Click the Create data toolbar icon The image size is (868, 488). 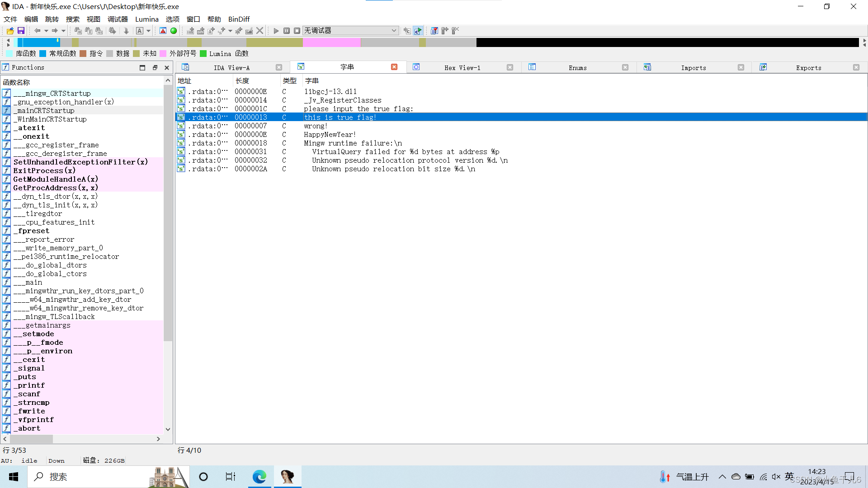click(200, 31)
